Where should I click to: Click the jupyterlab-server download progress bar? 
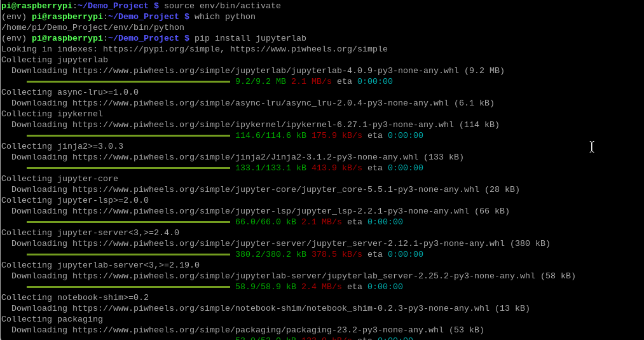(x=128, y=287)
